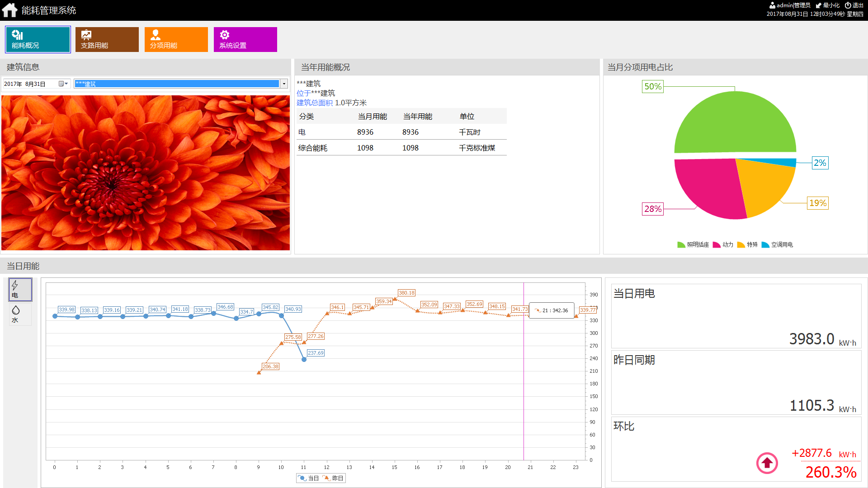This screenshot has height=488, width=868.
Task: Click green 照明插座 legend swatch
Action: [681, 245]
